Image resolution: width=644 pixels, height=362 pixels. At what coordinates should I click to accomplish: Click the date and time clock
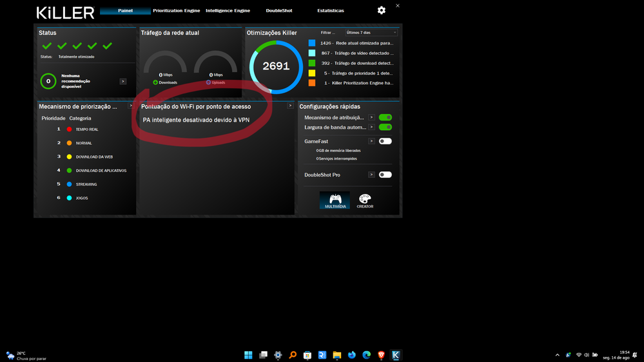coord(616,355)
